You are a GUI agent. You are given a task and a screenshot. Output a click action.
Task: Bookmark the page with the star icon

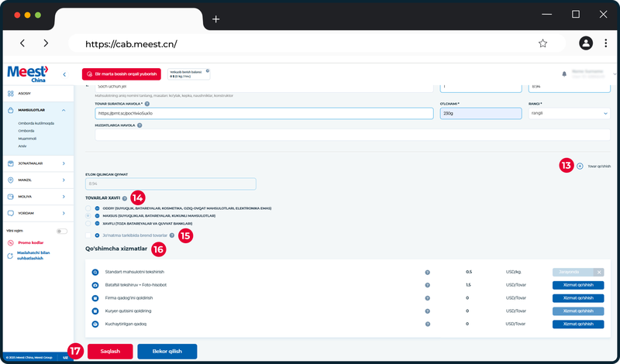542,43
